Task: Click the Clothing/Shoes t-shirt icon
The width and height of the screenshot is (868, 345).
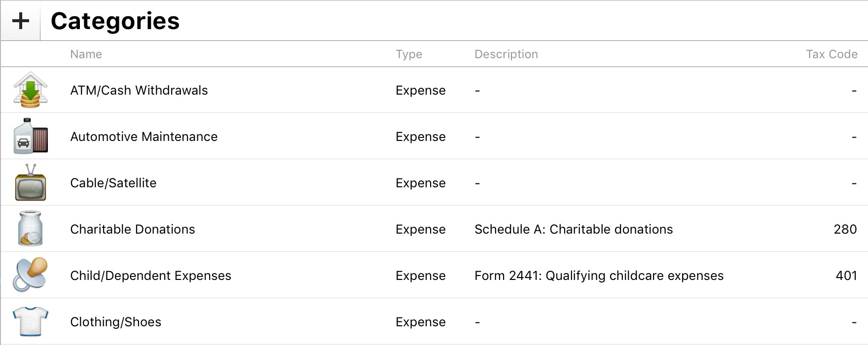Action: pyautogui.click(x=31, y=321)
